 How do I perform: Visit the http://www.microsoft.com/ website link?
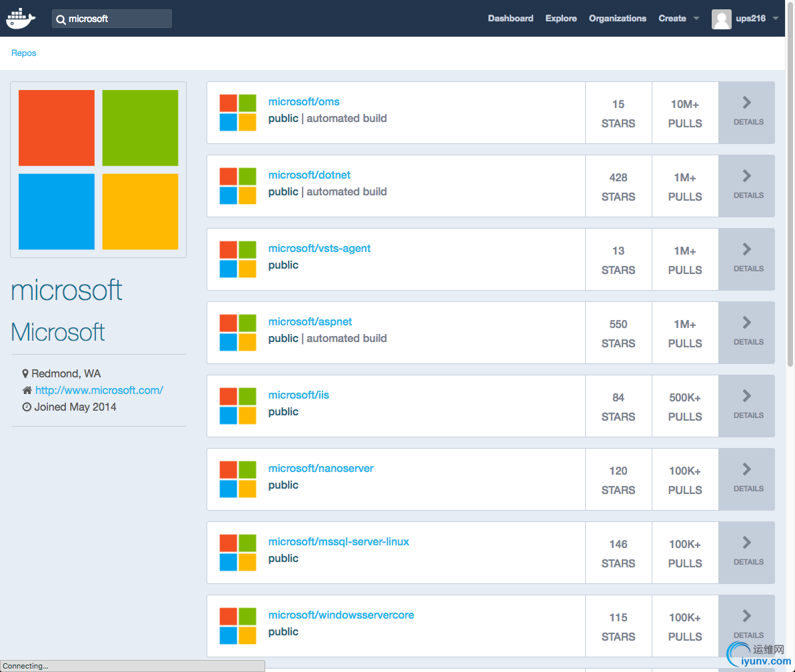coord(99,390)
